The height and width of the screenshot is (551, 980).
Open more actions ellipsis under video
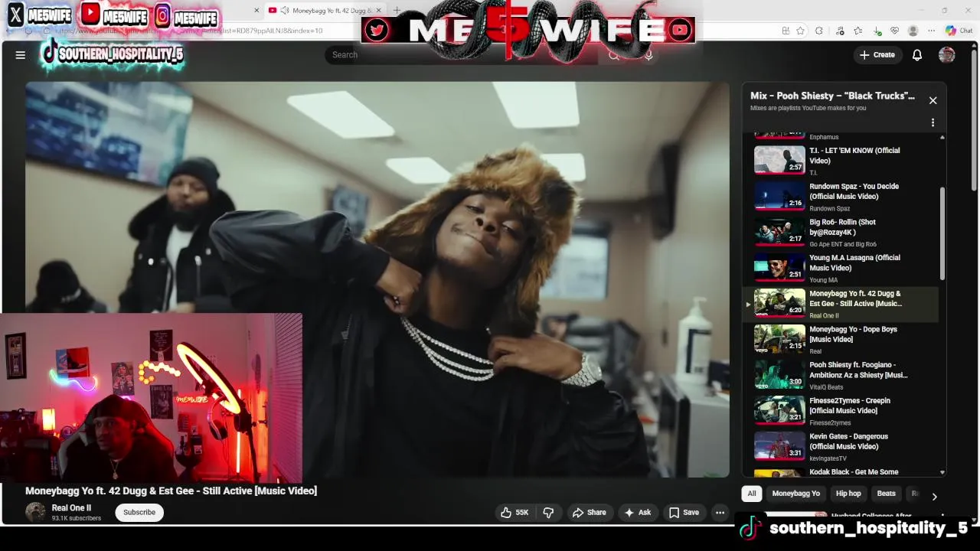720,513
